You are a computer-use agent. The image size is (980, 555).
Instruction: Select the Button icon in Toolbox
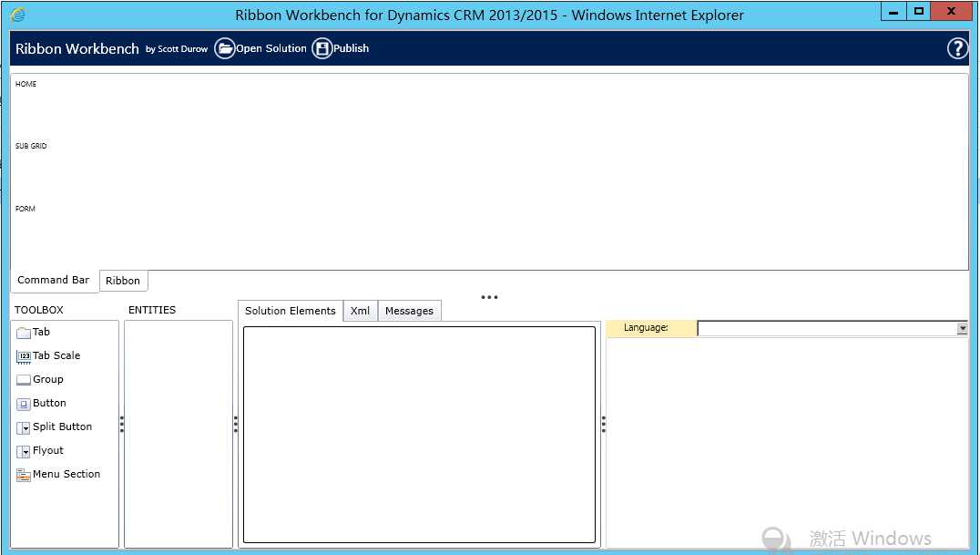tap(23, 404)
